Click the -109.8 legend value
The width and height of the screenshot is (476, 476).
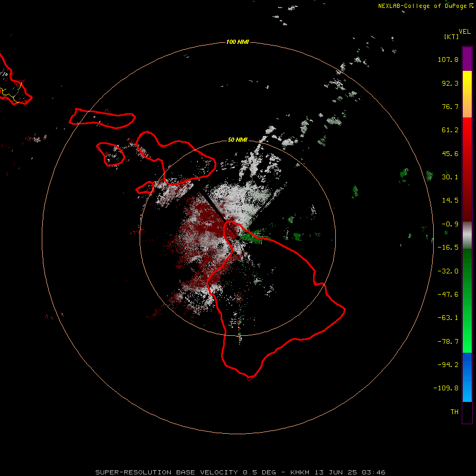[x=446, y=388]
